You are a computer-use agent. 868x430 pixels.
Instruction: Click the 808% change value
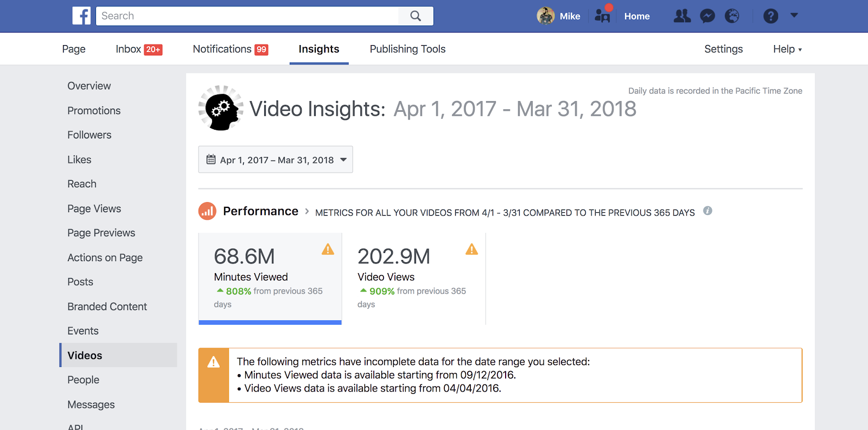pyautogui.click(x=238, y=291)
